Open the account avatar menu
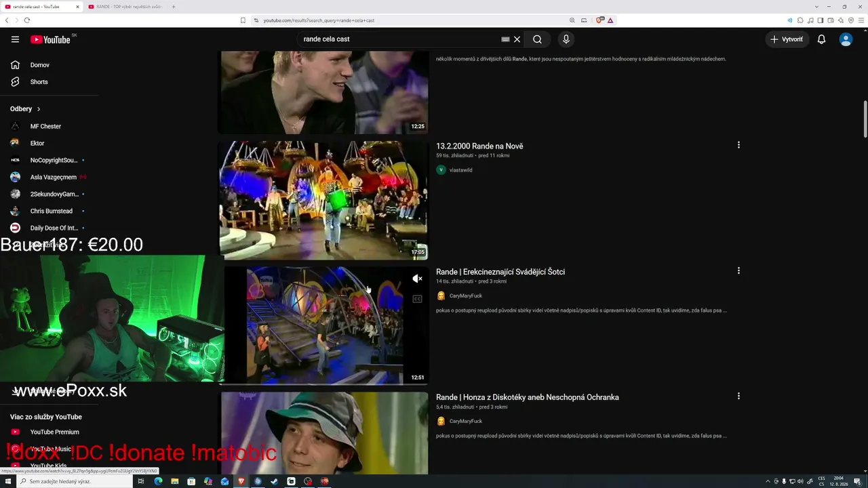Image resolution: width=868 pixels, height=488 pixels. point(846,39)
